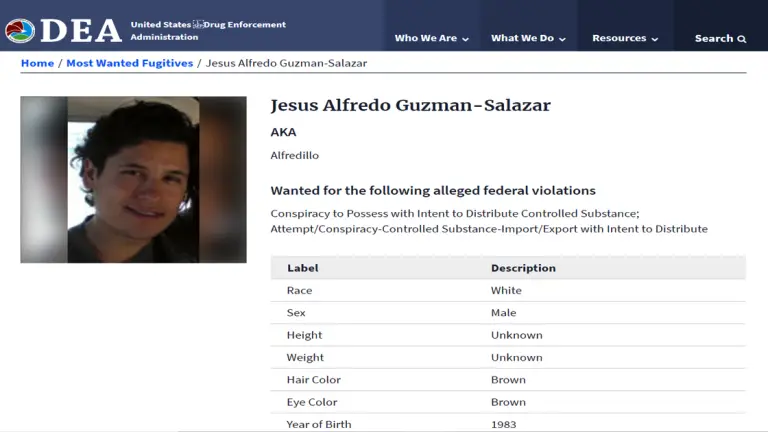
Task: Click the large DEA wordmark text
Action: [x=80, y=31]
